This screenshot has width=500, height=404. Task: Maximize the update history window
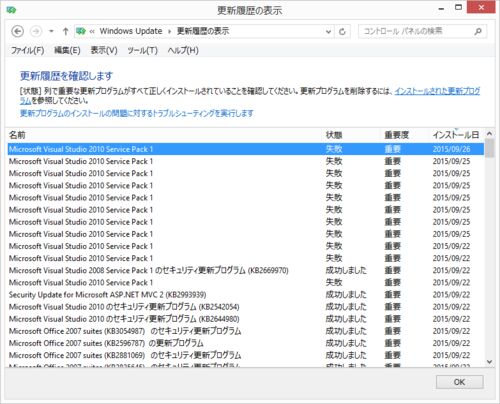(459, 8)
